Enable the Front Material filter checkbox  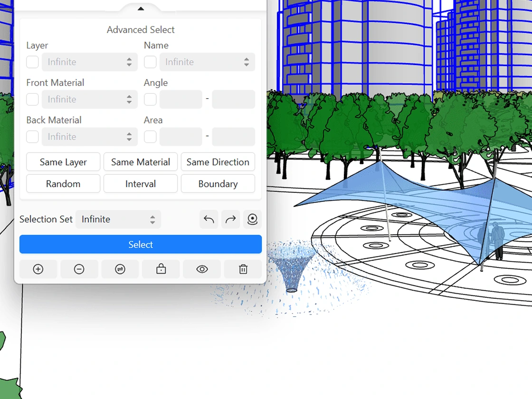click(x=32, y=100)
